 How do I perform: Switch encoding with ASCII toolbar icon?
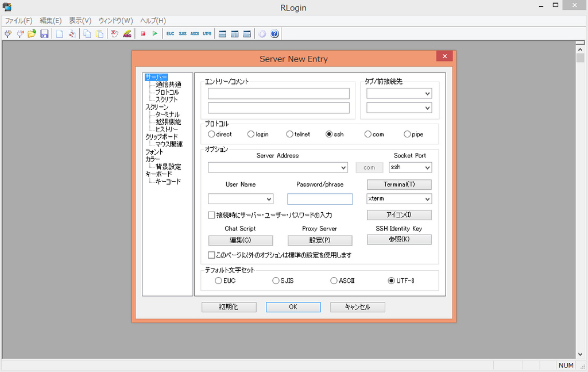(195, 34)
